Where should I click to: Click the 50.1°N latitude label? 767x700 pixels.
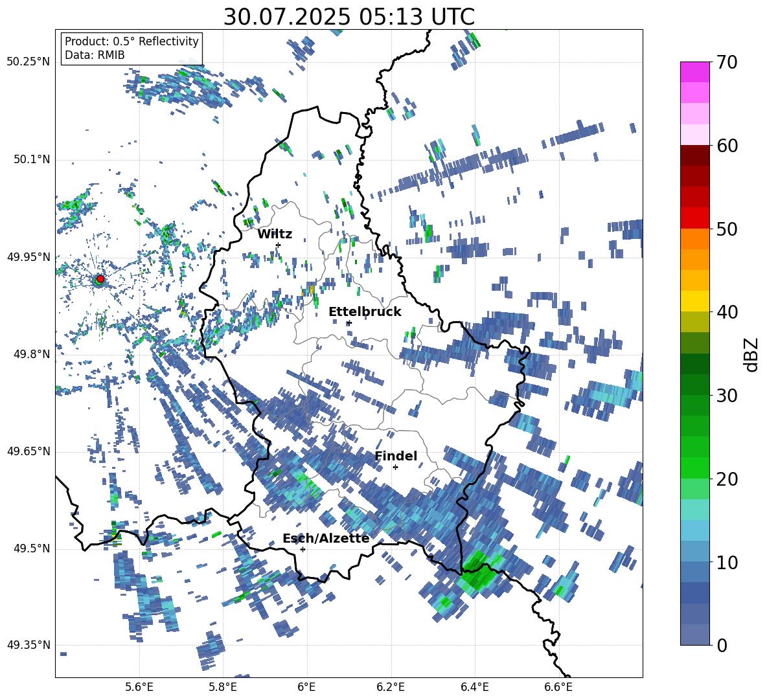tap(31, 160)
